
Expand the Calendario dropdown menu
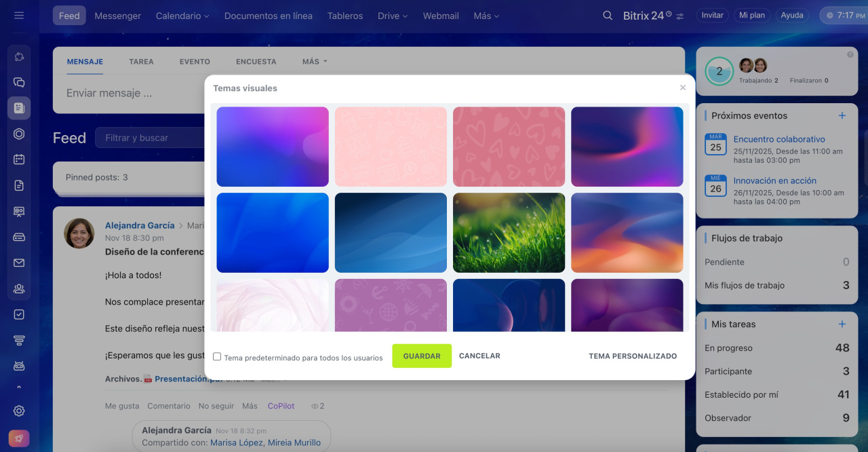182,16
